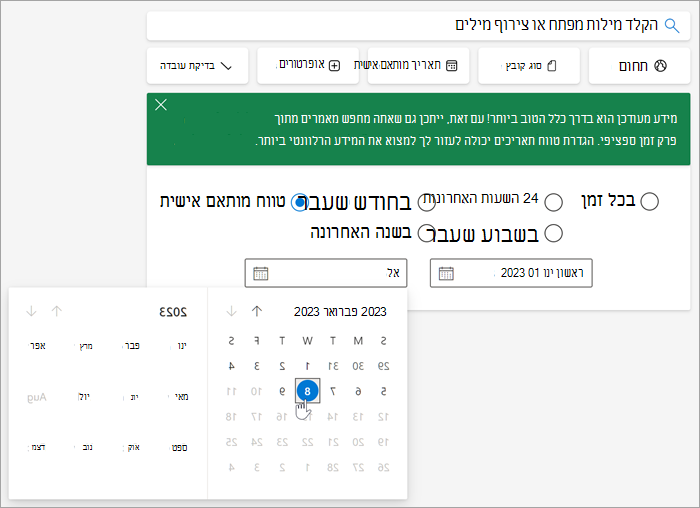Focus the keyword search box הקלד מילות מפתח

click(418, 25)
